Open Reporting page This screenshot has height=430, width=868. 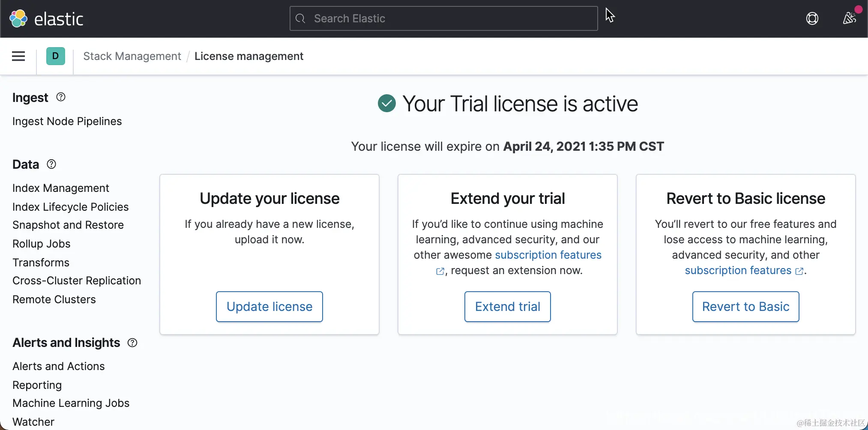(x=37, y=385)
